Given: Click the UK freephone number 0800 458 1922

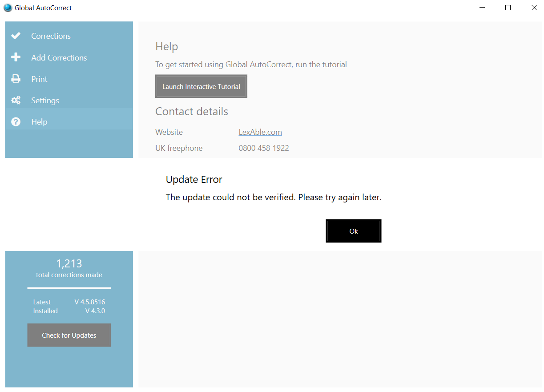Looking at the screenshot, I should pyautogui.click(x=264, y=148).
